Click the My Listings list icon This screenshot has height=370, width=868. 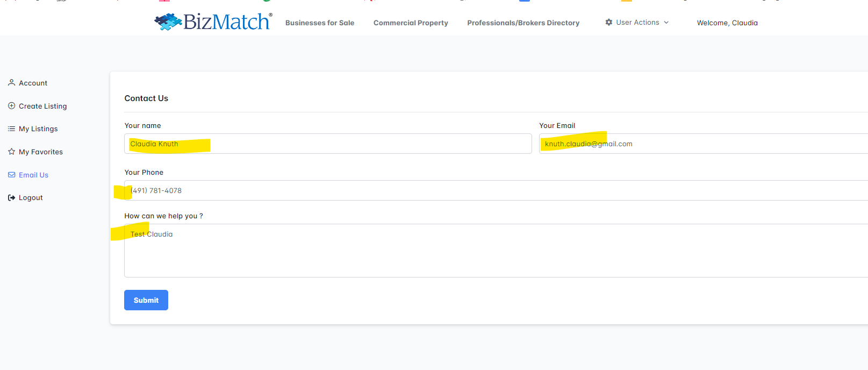[11, 129]
